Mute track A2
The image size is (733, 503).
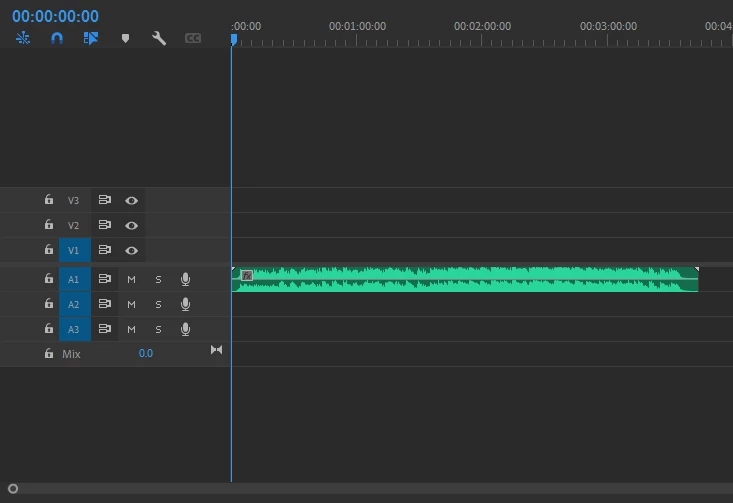(131, 304)
